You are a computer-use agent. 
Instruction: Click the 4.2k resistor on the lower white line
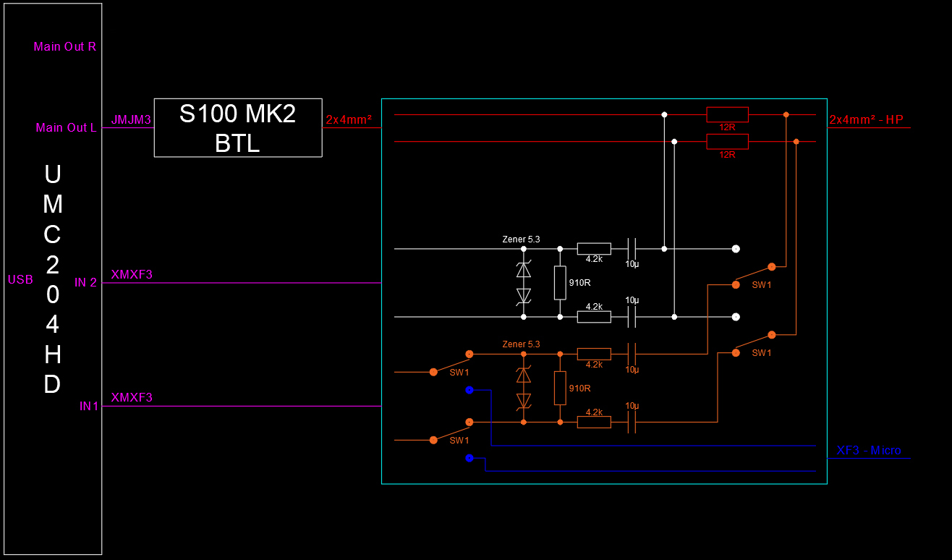[594, 317]
